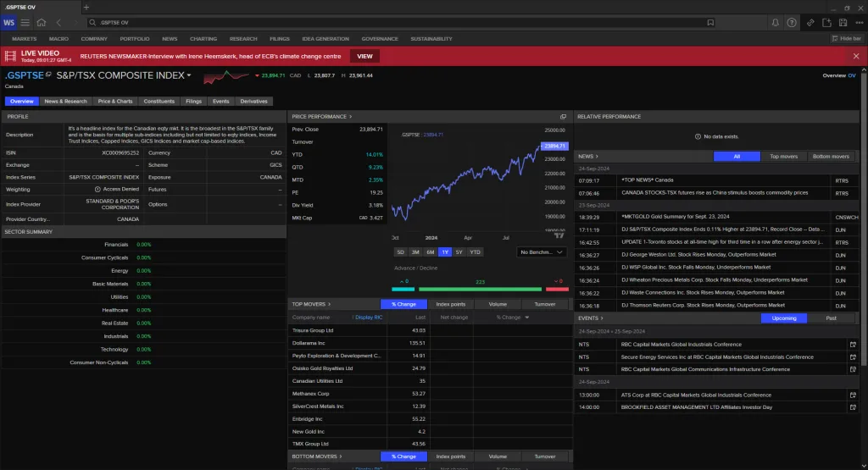Open the CHARTING menu
The image size is (868, 470).
point(203,39)
